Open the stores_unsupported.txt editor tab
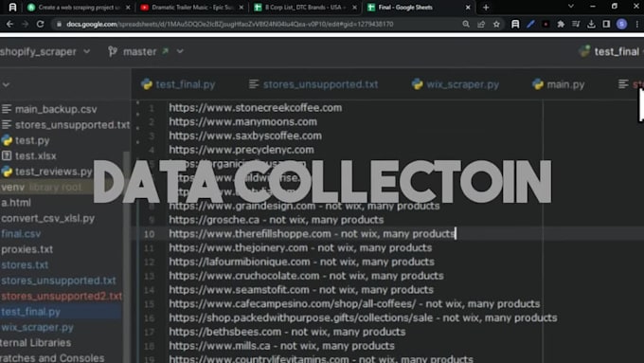Image resolution: width=644 pixels, height=363 pixels. pyautogui.click(x=313, y=84)
